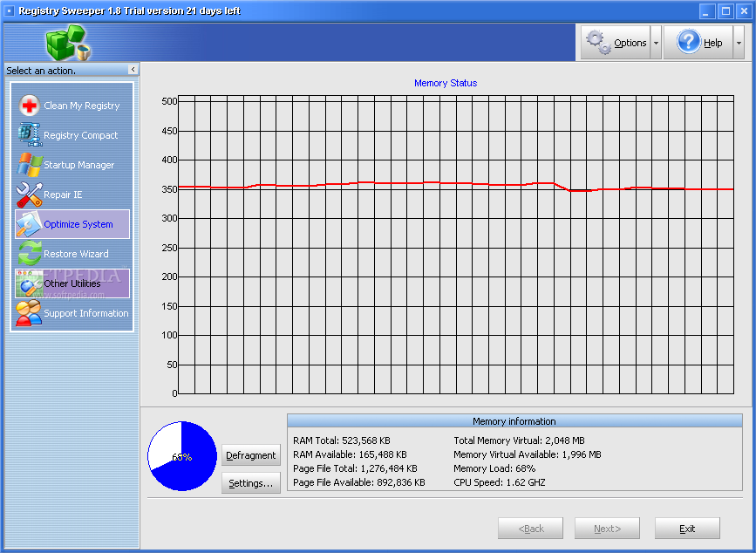This screenshot has height=553, width=756.
Task: Open Other Utilities action
Action: tap(72, 283)
